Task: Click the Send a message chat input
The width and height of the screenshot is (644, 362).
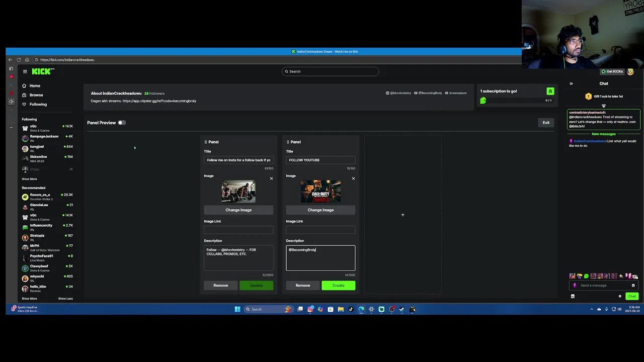Action: (x=604, y=286)
